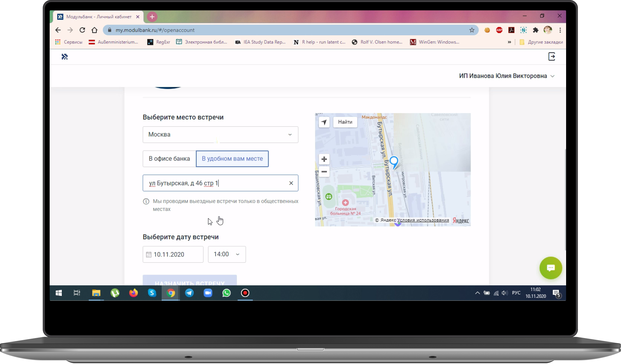The width and height of the screenshot is (621, 364).
Task: Open the Chrome home page button
Action: [x=94, y=30]
